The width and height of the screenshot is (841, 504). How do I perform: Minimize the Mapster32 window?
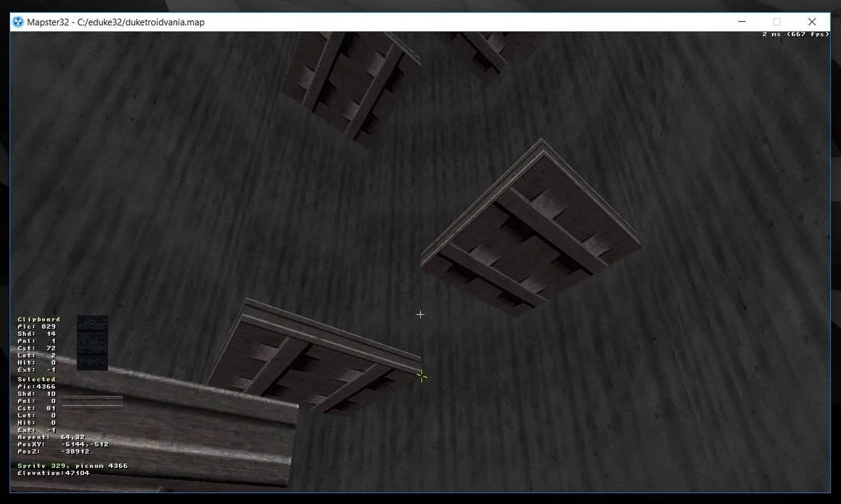(742, 22)
